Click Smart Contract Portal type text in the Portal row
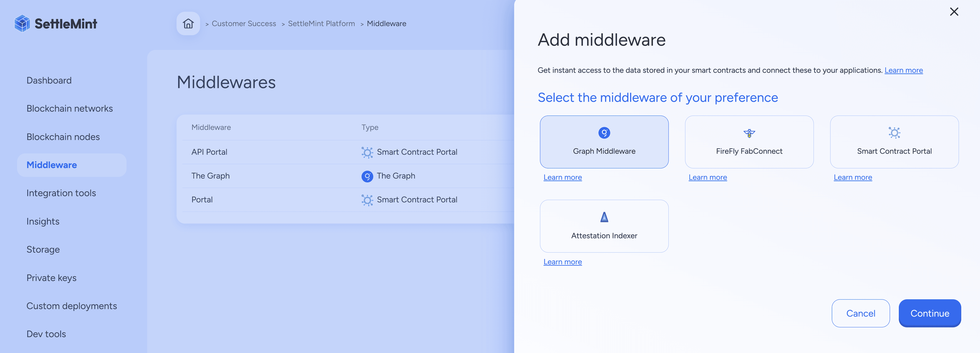Image resolution: width=980 pixels, height=353 pixels. 417,200
